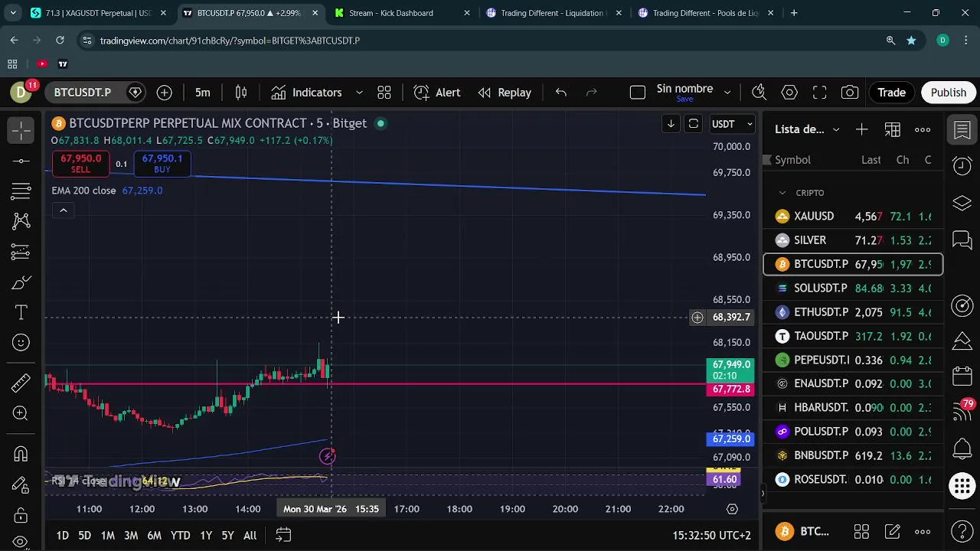
Task: Collapse the CRIPTO watchlist section
Action: (782, 193)
